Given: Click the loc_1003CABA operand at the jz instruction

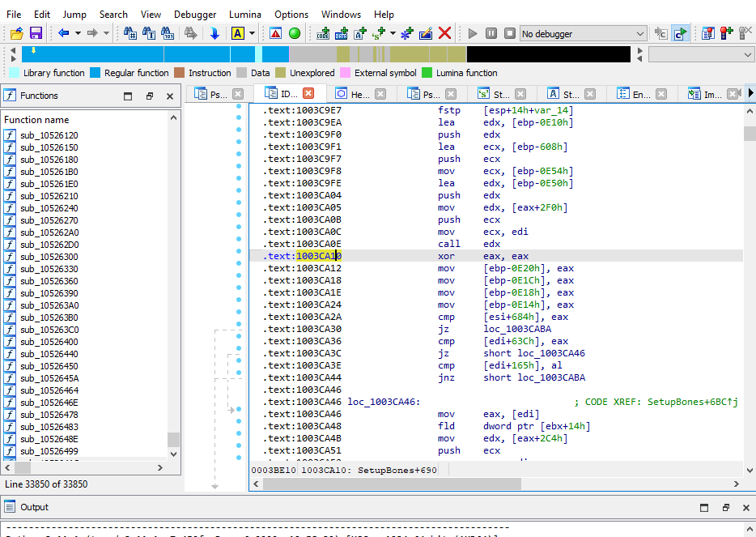Looking at the screenshot, I should pyautogui.click(x=517, y=329).
